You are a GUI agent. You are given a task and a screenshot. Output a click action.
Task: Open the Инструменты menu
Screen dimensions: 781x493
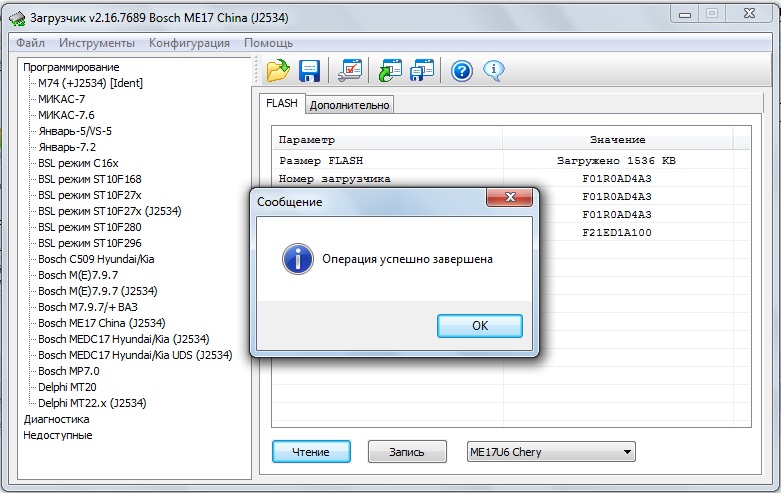[97, 43]
